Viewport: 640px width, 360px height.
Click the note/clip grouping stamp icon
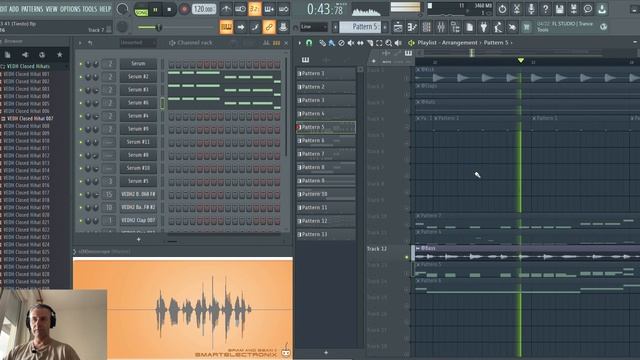283,27
